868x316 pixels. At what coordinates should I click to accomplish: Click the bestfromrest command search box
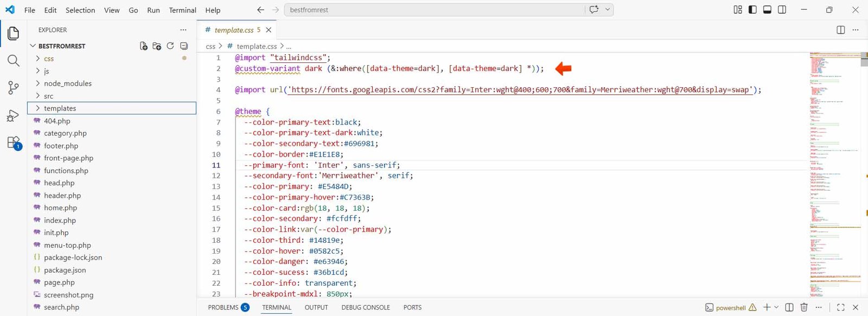point(434,10)
